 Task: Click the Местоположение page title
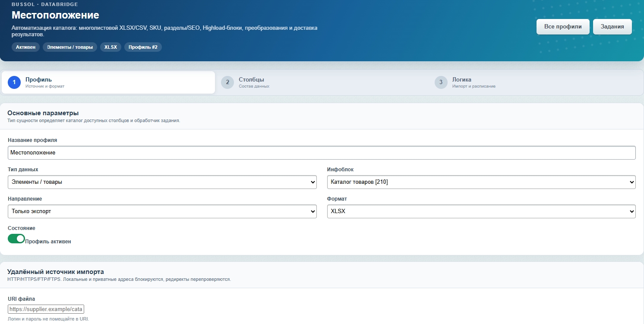pyautogui.click(x=55, y=15)
